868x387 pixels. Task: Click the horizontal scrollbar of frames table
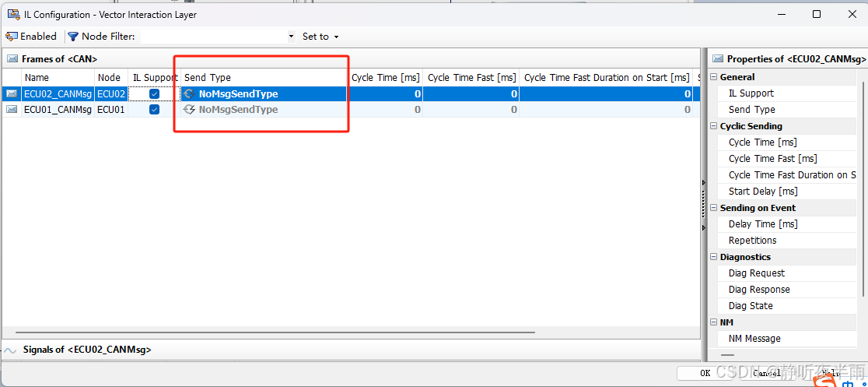pyautogui.click(x=275, y=332)
